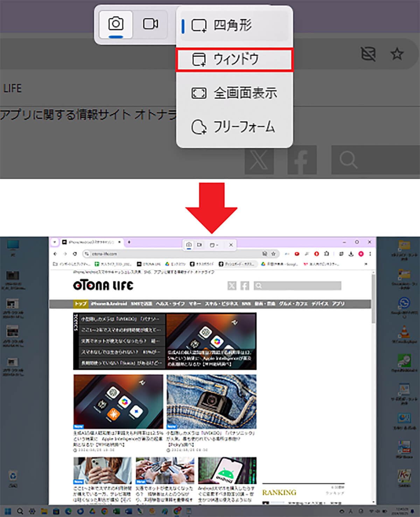
Task: Open the ヘルス・ライフ navigation tab
Action: tap(170, 304)
